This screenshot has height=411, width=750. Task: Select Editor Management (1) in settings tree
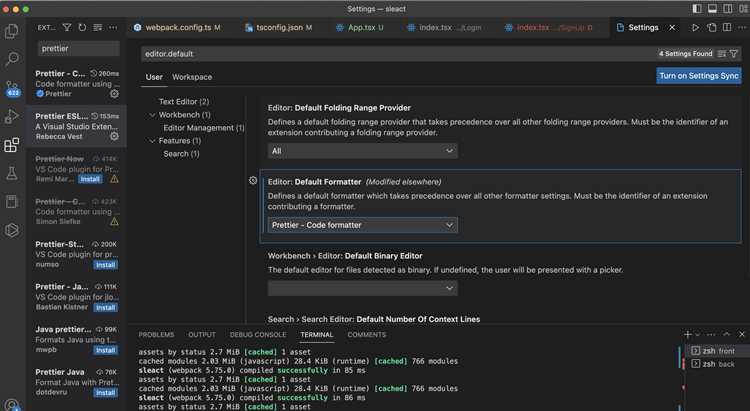[x=204, y=128]
